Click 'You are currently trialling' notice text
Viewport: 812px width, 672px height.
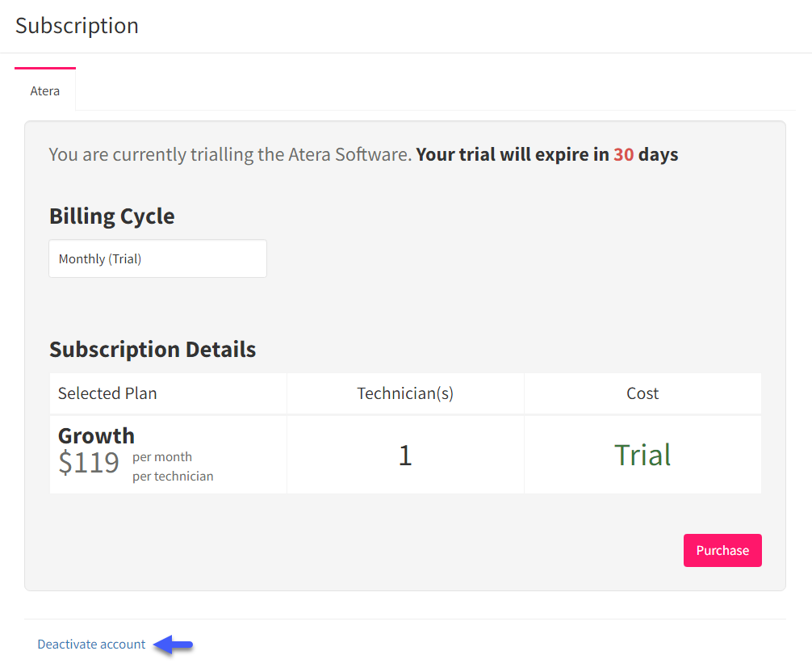click(230, 154)
